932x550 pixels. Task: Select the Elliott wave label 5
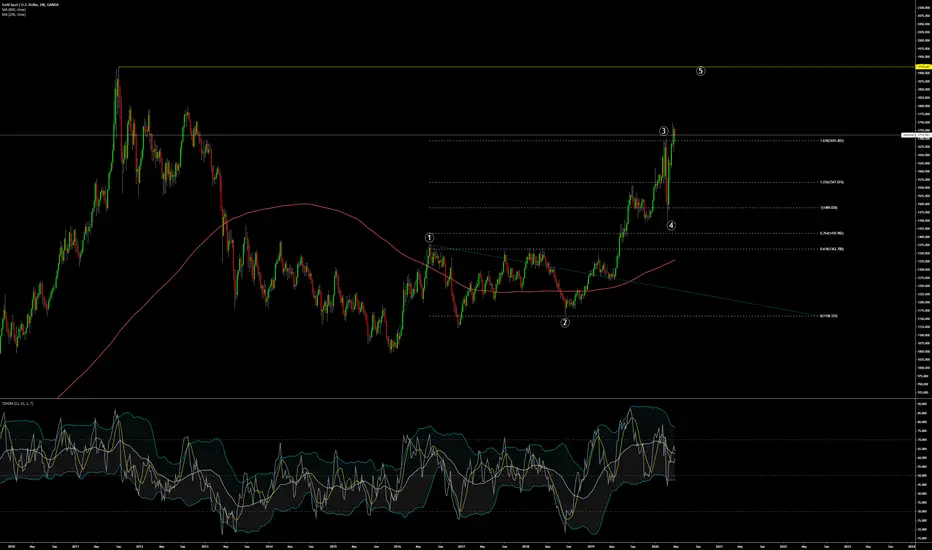700,71
